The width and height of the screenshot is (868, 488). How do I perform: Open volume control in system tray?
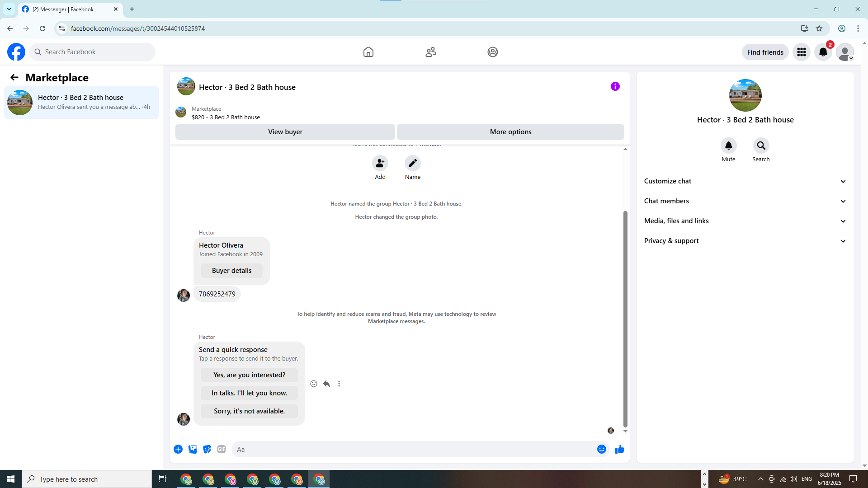click(x=793, y=479)
